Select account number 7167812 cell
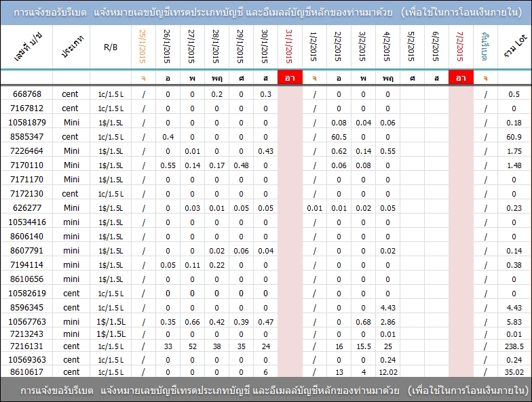532x402 pixels. point(27,108)
